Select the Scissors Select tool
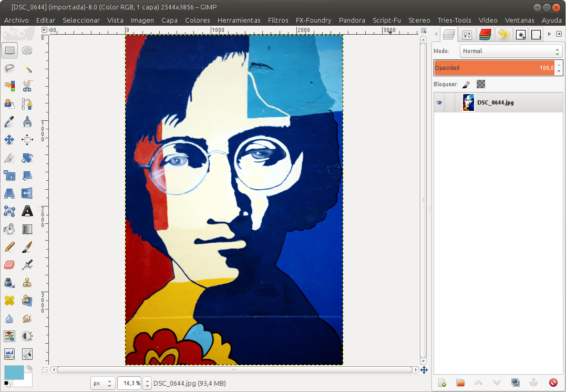This screenshot has width=566, height=392. 27,86
